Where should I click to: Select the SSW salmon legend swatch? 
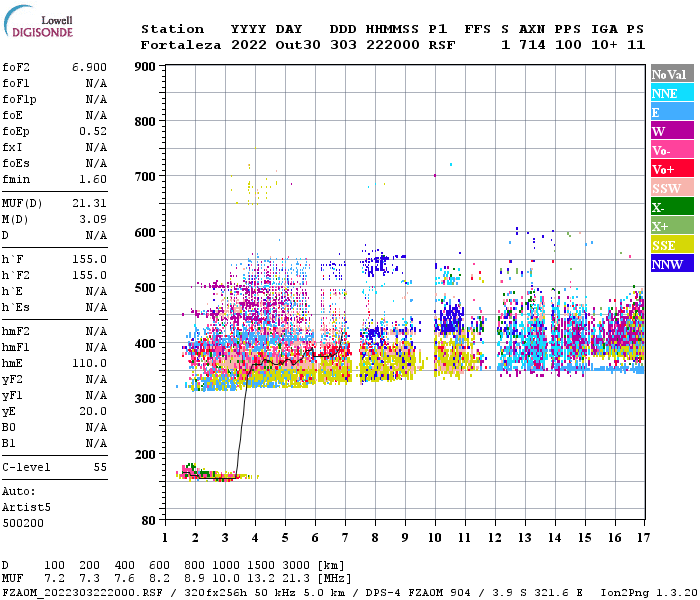pos(672,188)
